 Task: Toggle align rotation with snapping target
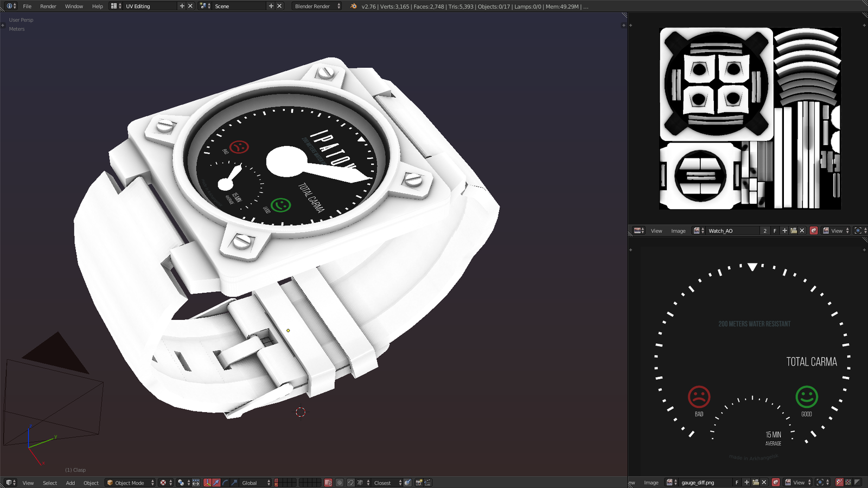point(407,483)
